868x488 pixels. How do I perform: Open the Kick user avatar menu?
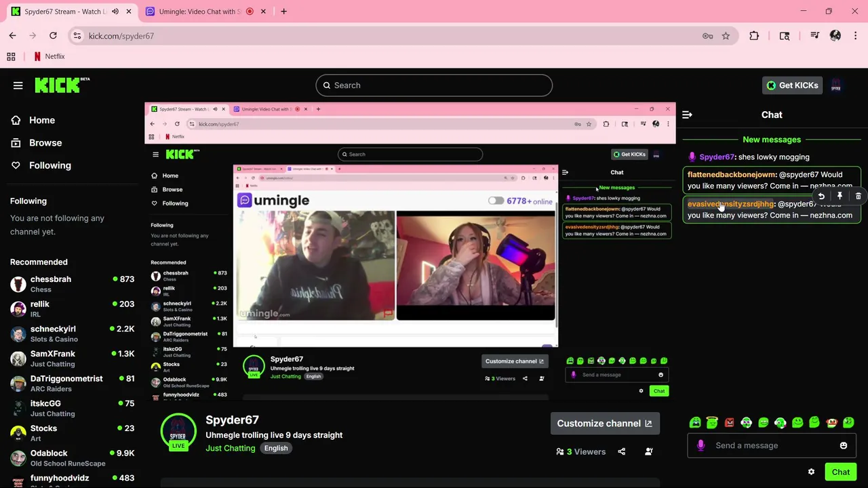tap(836, 85)
